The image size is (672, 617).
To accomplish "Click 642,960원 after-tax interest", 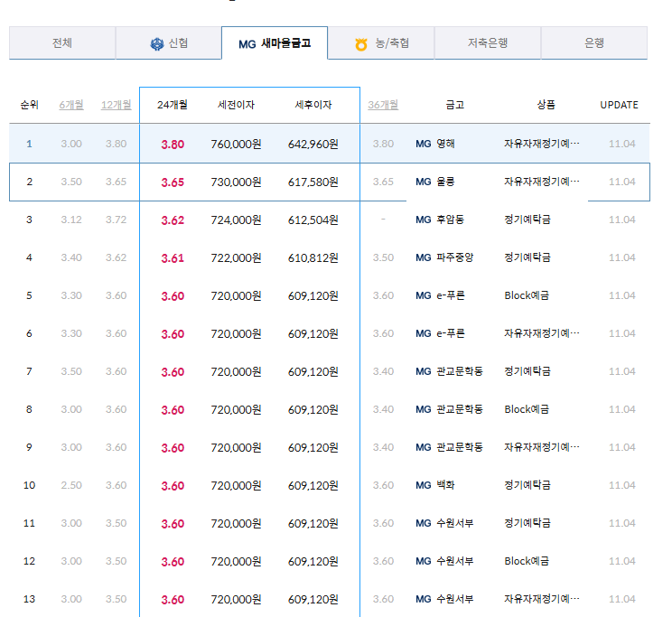I will click(x=313, y=144).
